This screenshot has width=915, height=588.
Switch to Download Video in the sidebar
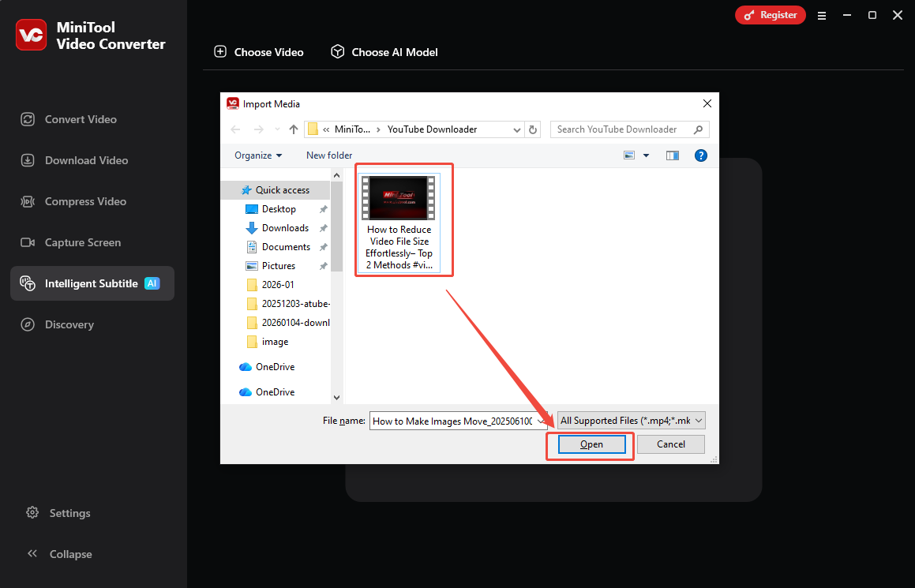(81, 160)
